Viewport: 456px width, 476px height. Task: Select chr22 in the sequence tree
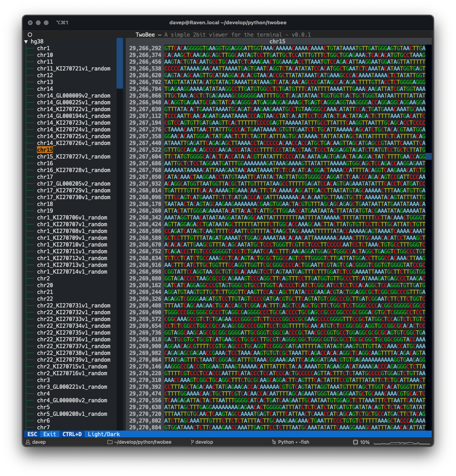click(x=45, y=299)
